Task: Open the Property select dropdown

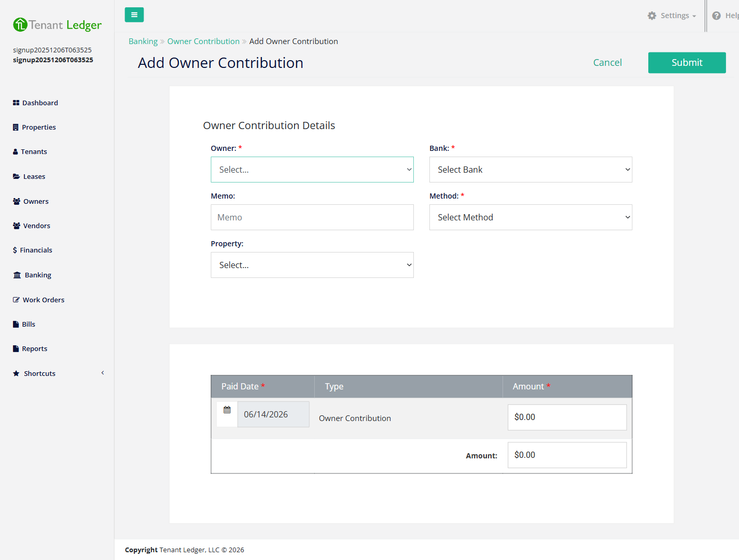Action: 312,265
